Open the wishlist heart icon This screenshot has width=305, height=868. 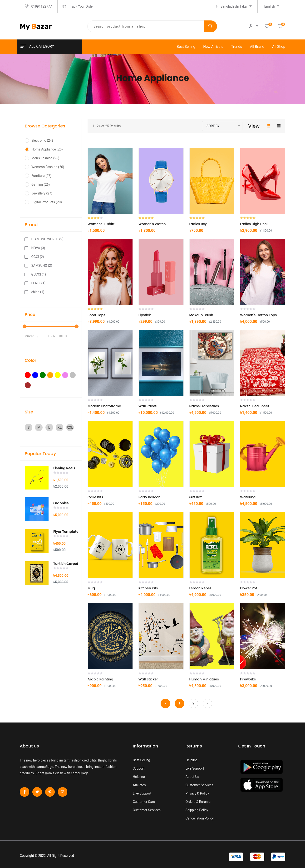pyautogui.click(x=267, y=26)
